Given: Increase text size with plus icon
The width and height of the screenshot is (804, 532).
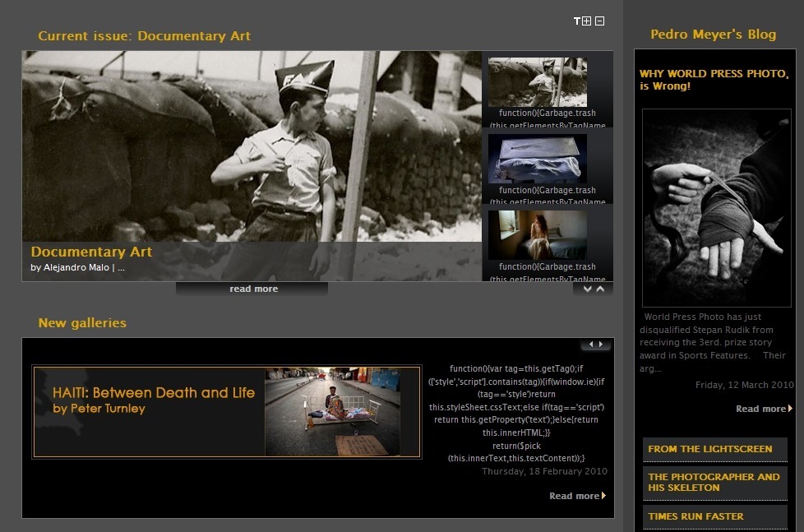Looking at the screenshot, I should [587, 21].
